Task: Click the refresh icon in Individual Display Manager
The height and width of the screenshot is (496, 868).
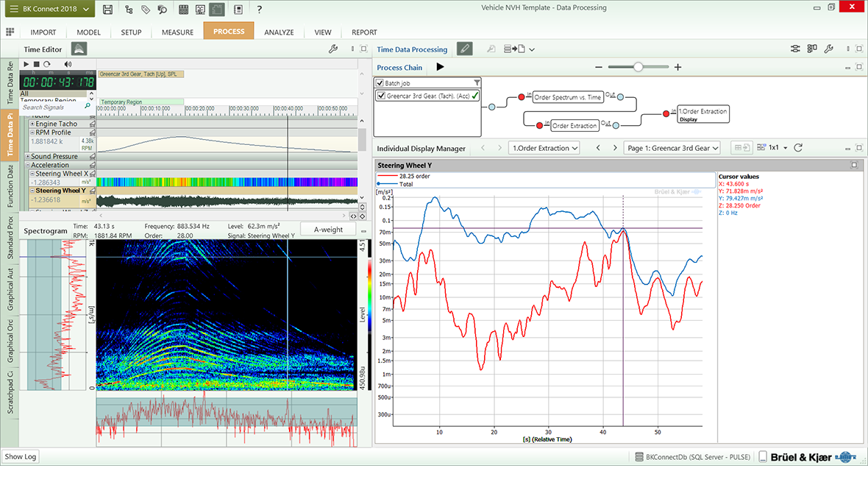Action: tap(798, 148)
